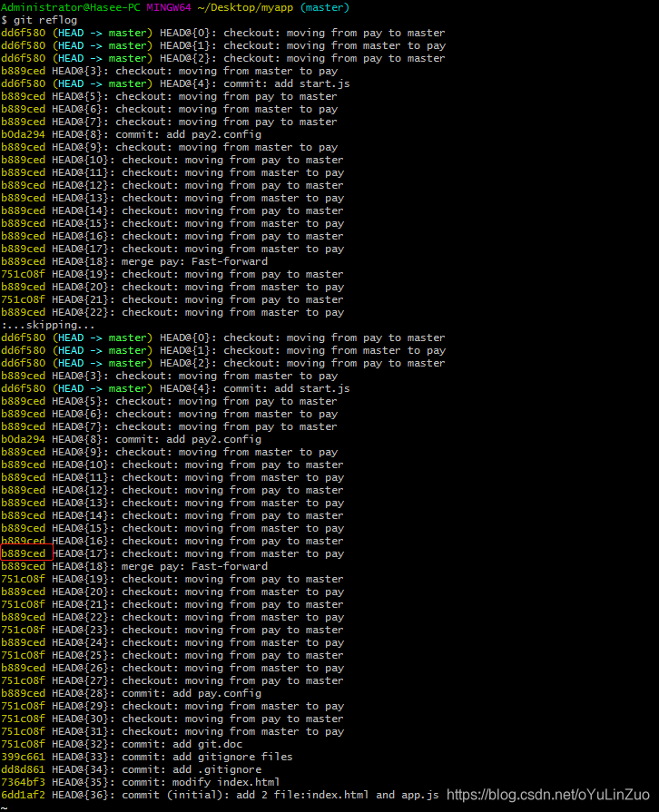Viewport: 659px width, 812px height.
Task: Select hash '751c08f' on the HEAD@{25} line
Action: pos(23,655)
